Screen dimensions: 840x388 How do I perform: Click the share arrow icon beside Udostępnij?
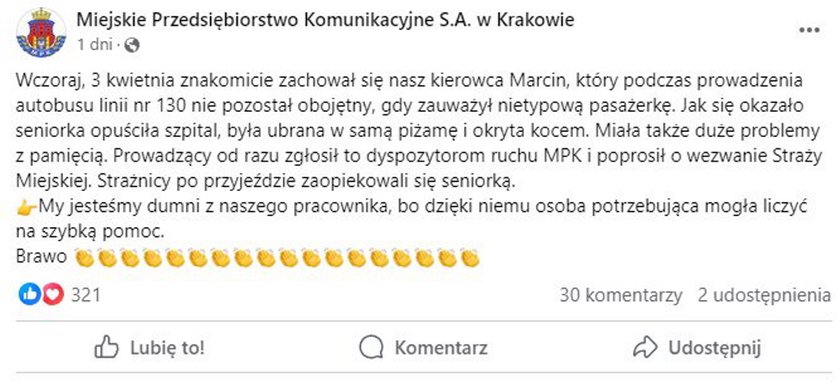[x=645, y=348]
